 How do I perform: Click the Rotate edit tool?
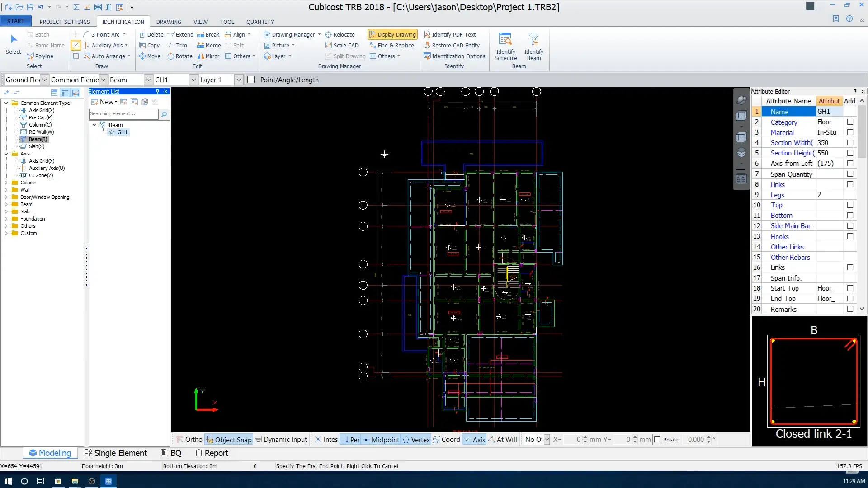tap(179, 56)
